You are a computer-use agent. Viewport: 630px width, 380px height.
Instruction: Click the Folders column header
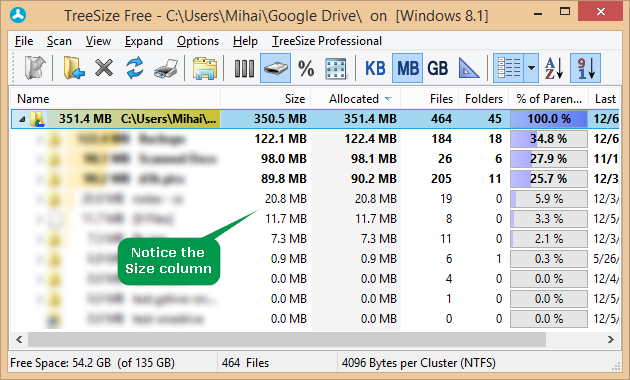pyautogui.click(x=484, y=99)
